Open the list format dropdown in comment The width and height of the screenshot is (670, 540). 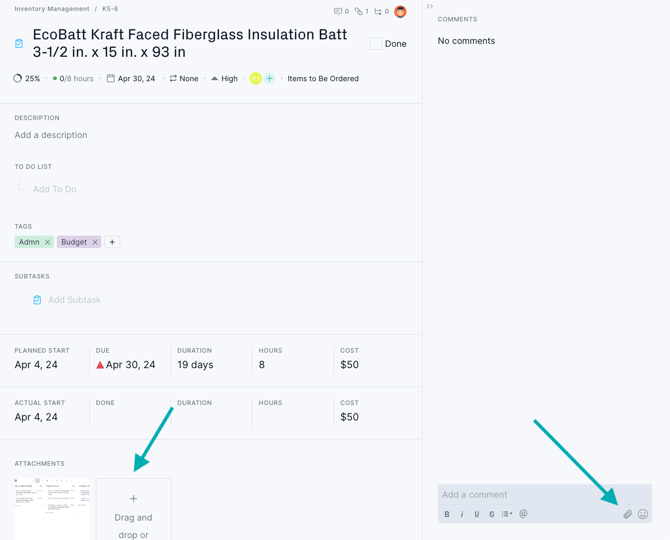507,514
